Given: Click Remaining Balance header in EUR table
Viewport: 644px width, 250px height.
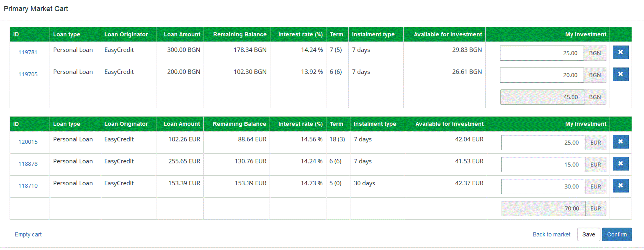Looking at the screenshot, I should point(239,124).
